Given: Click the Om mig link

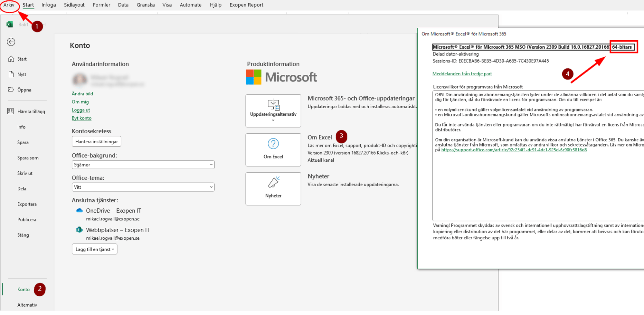Looking at the screenshot, I should point(80,102).
